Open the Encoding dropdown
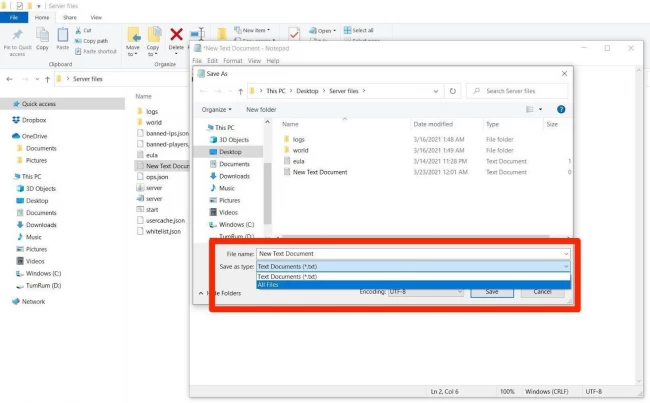650x403 pixels. tap(425, 291)
